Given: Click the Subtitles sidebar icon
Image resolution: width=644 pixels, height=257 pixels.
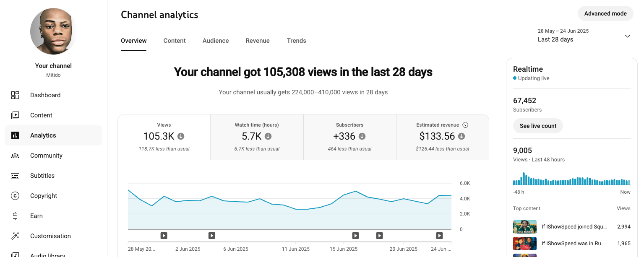Looking at the screenshot, I should 15,176.
